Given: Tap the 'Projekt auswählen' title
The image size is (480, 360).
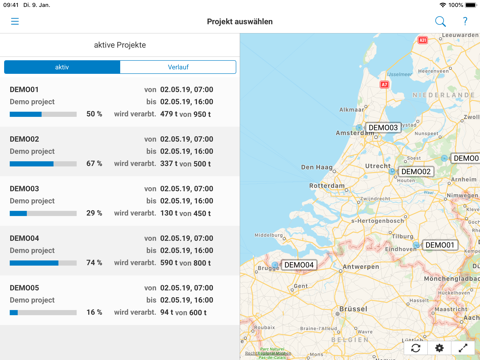Looking at the screenshot, I should [240, 22].
